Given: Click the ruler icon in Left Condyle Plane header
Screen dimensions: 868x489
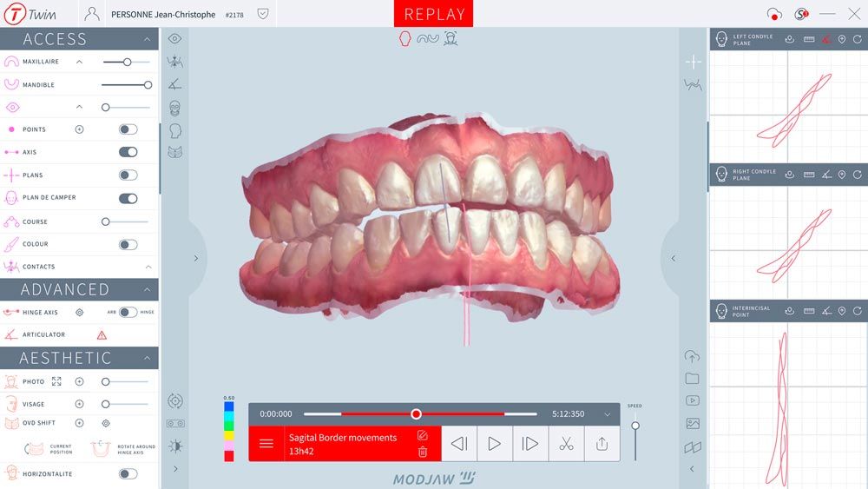Looking at the screenshot, I should coord(809,39).
